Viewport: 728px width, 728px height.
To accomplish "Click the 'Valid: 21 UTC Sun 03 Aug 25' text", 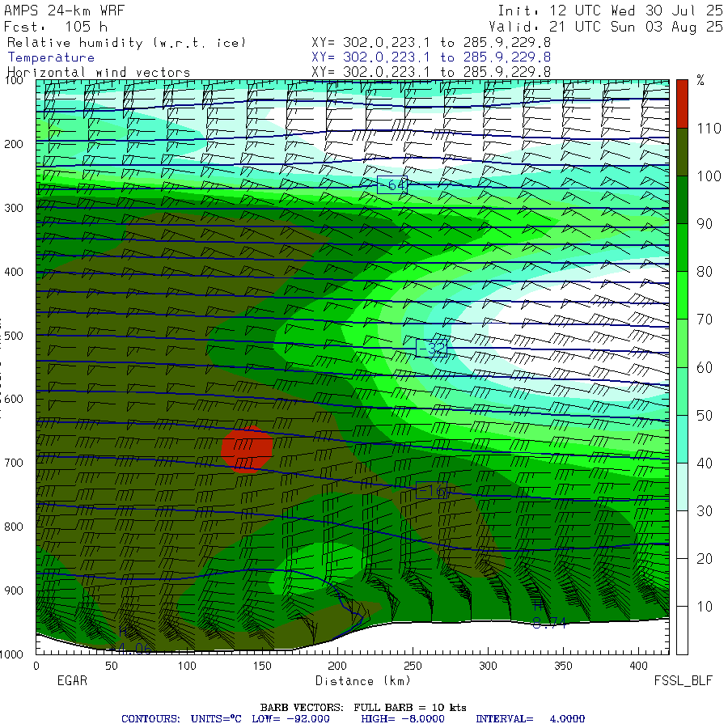I will tap(606, 27).
